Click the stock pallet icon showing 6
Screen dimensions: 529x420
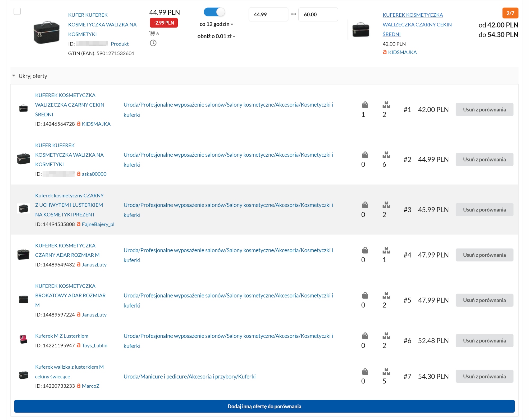click(152, 34)
